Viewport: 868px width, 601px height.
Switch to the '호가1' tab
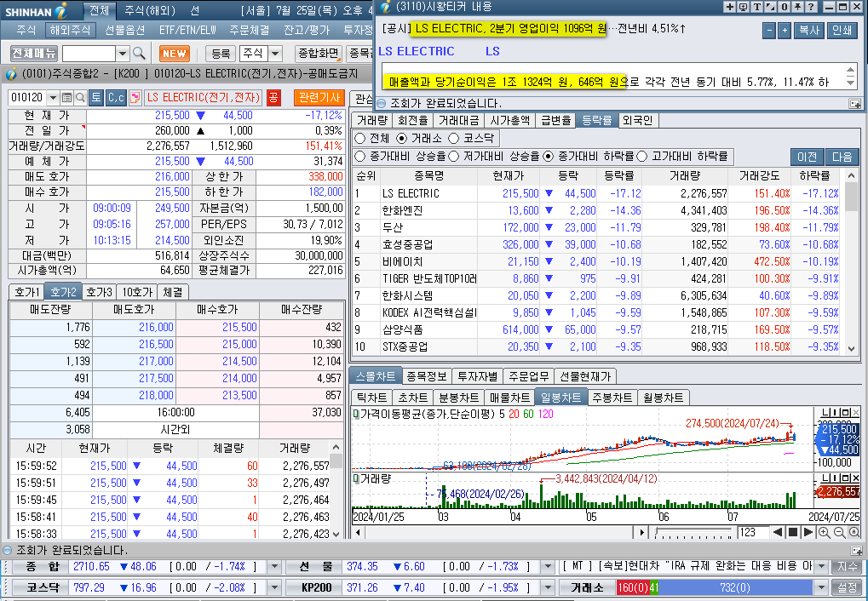[26, 292]
